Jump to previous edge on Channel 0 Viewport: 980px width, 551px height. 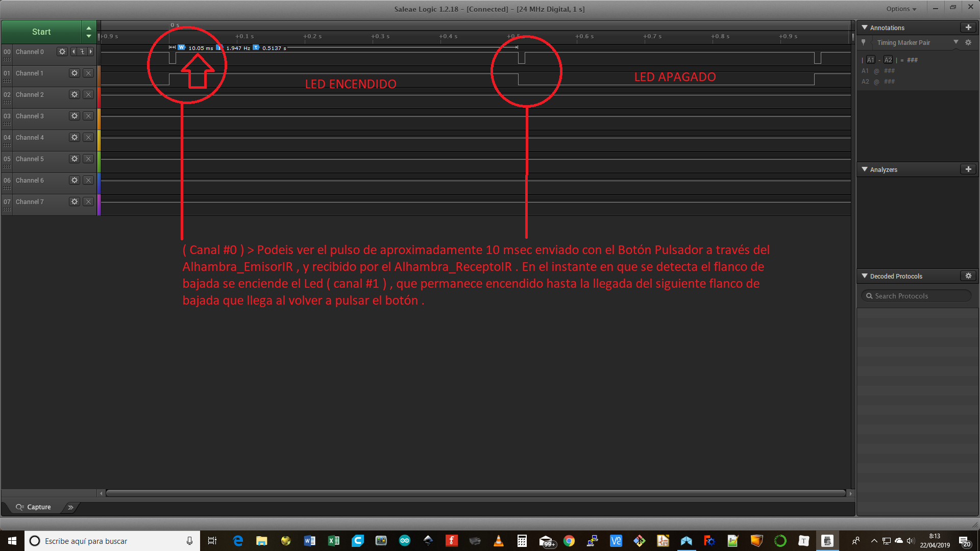73,52
